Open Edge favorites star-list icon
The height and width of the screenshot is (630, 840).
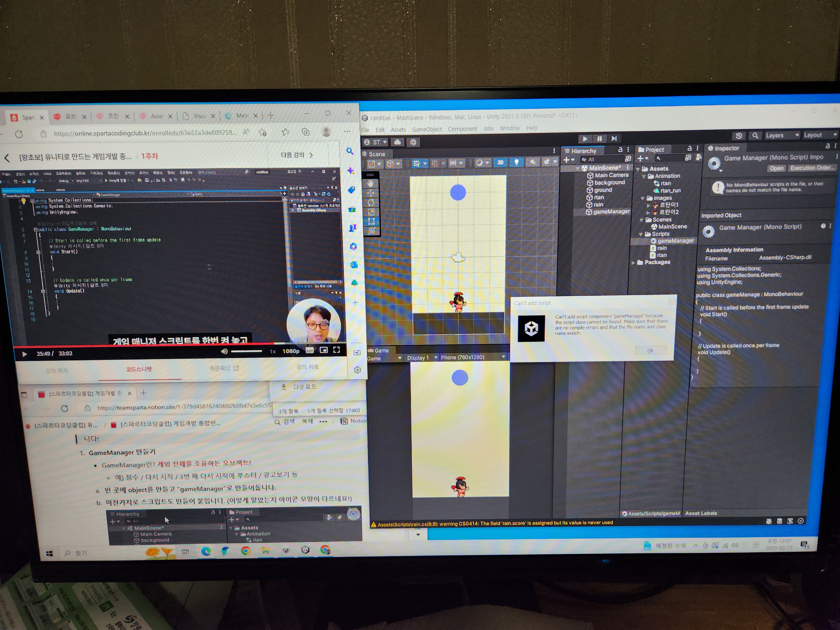point(286,132)
